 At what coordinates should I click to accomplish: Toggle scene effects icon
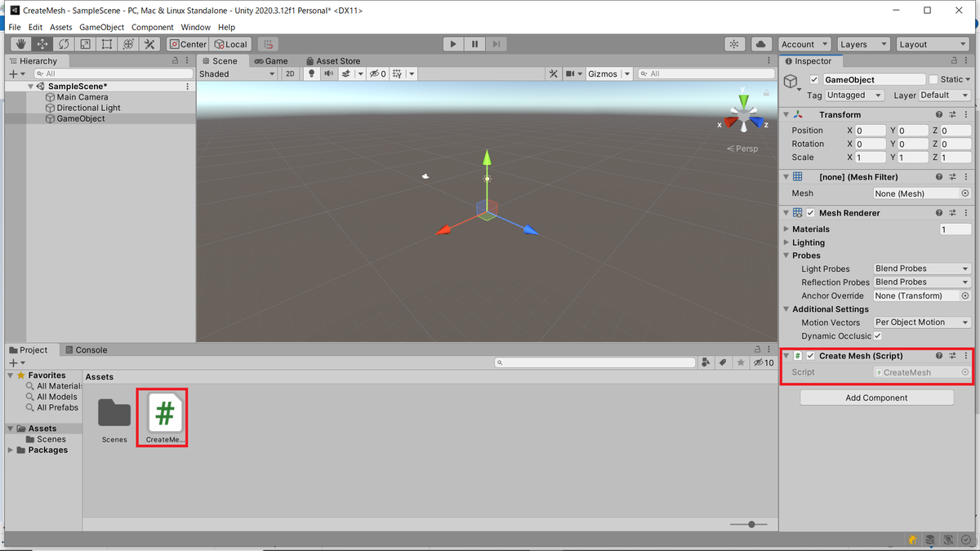346,73
